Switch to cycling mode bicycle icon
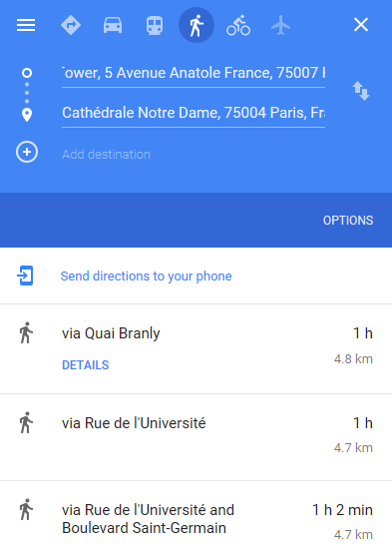The width and height of the screenshot is (392, 560). pyautogui.click(x=238, y=25)
